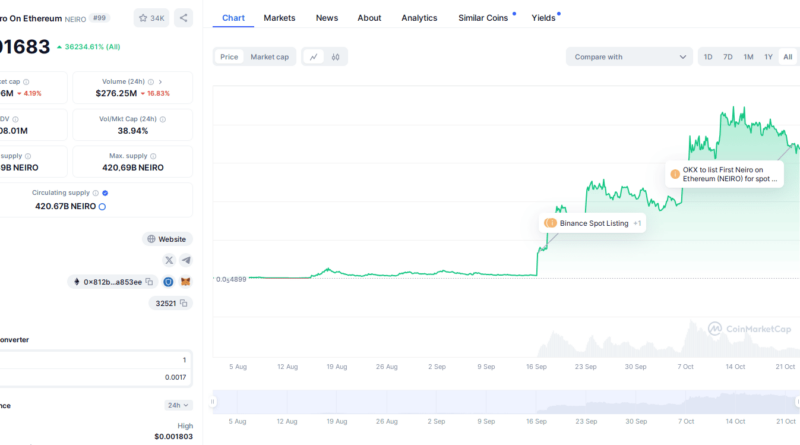
Task: Add coin to watchlist via star button
Action: coord(152,18)
